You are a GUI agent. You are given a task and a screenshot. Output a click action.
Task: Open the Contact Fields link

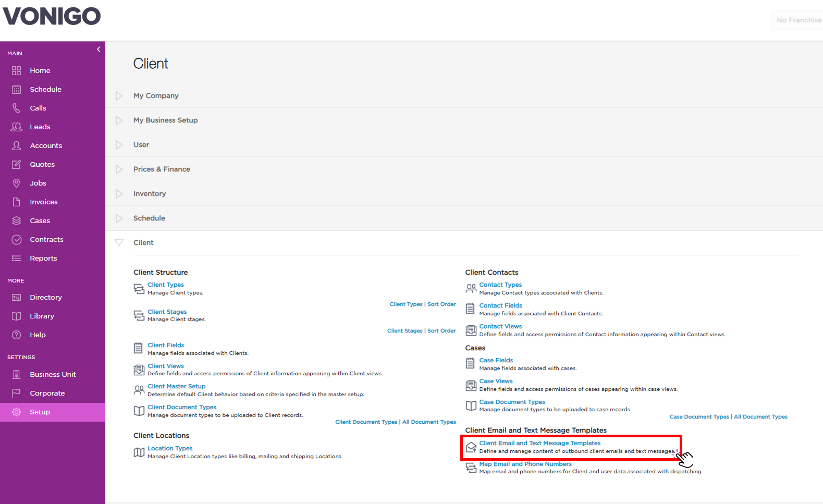point(500,305)
